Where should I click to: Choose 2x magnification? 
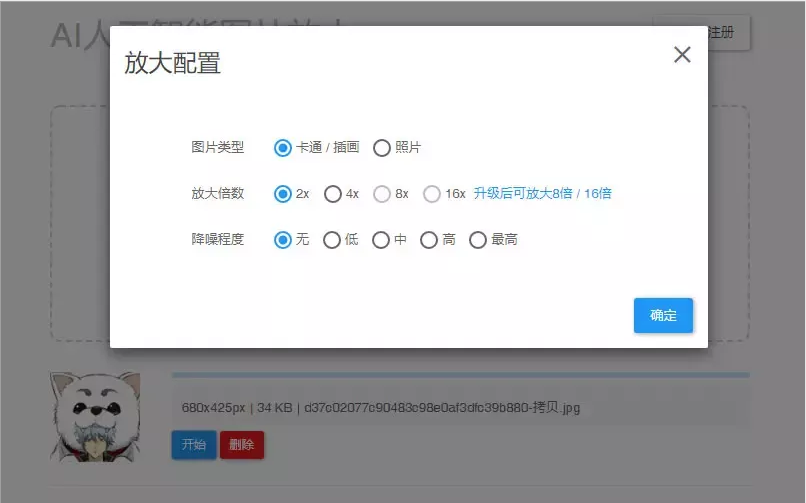[x=282, y=194]
